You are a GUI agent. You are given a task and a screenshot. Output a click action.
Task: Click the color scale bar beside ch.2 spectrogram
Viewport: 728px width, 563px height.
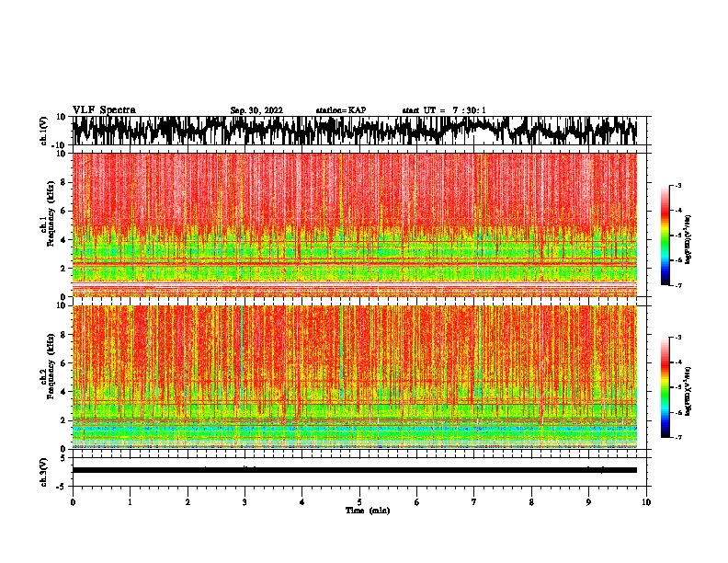(665, 387)
